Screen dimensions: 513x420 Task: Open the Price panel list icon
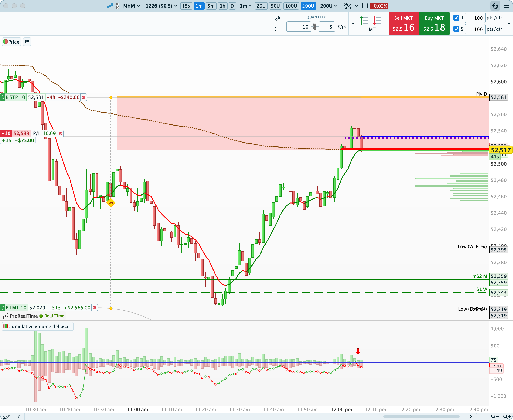(27, 42)
